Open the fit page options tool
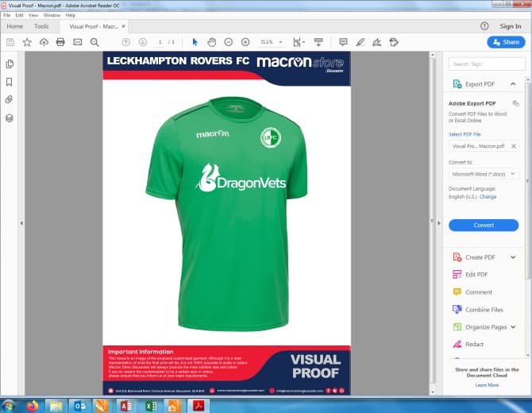 coord(299,42)
